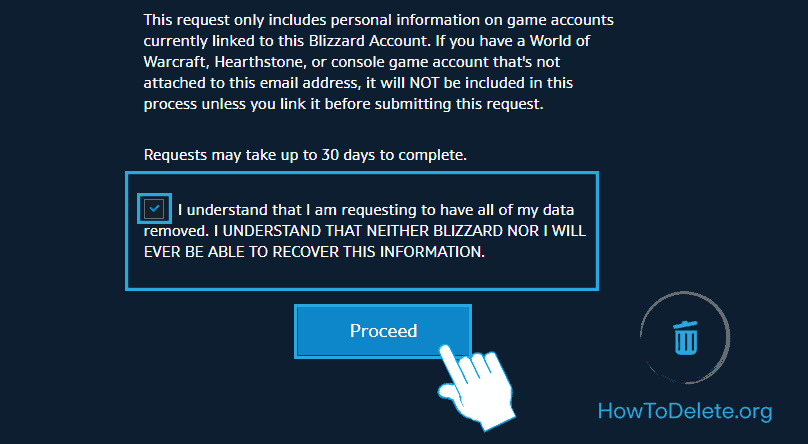Click the words 'Blizzard Account' in the paragraph

click(387, 40)
